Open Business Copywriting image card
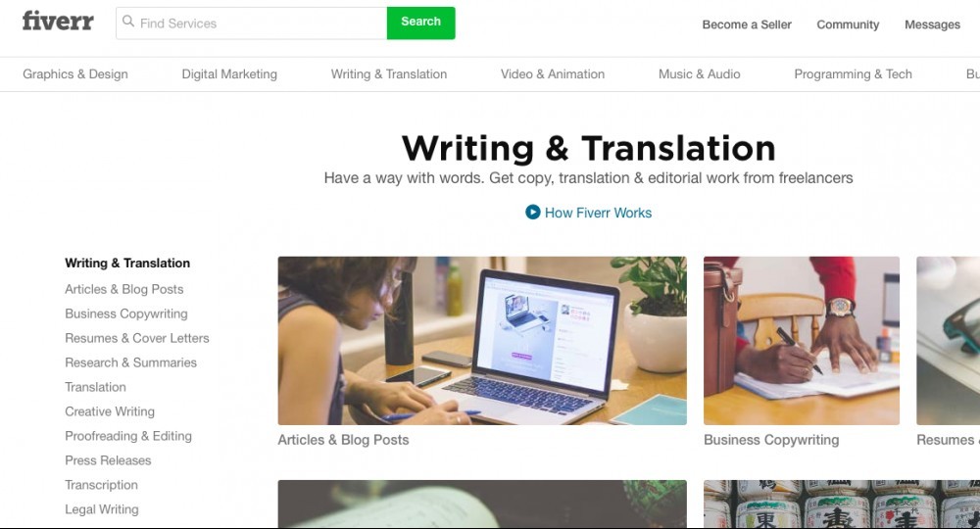 coord(802,340)
